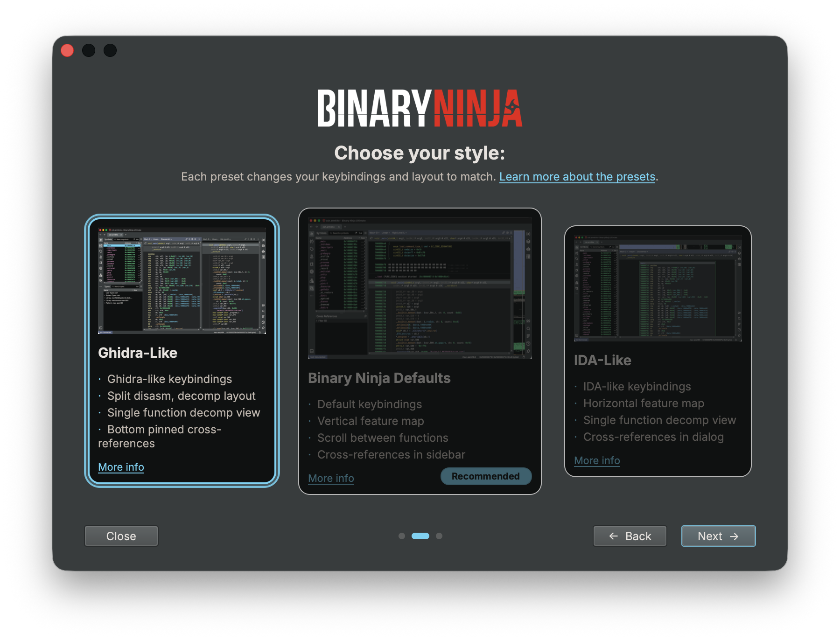840x640 pixels.
Task: Click the Close button
Action: (121, 536)
